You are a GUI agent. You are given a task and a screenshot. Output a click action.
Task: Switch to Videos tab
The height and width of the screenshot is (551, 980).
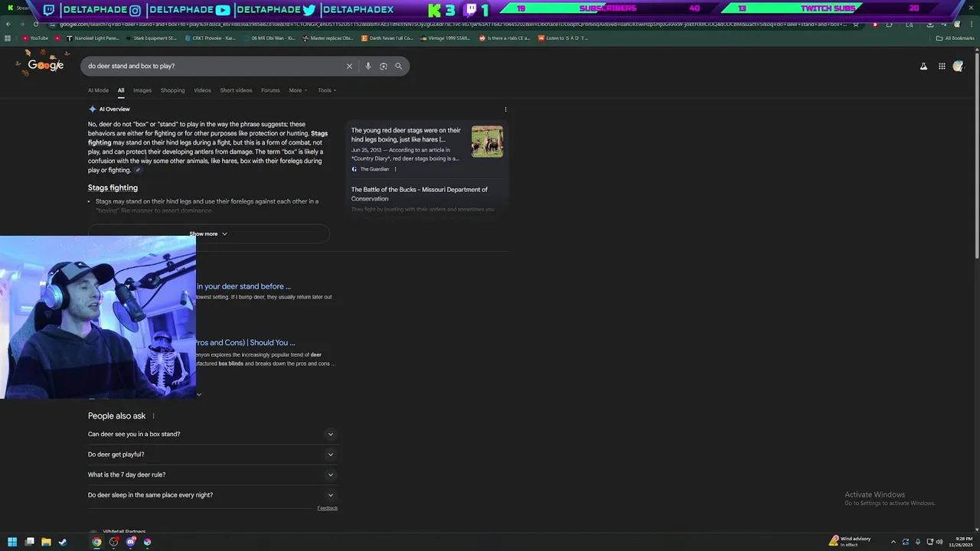[x=202, y=90]
